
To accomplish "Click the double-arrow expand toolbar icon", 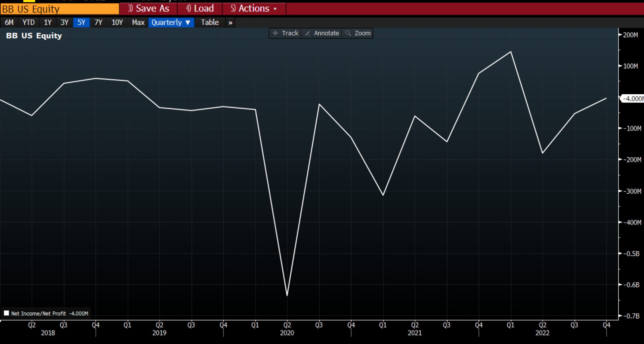I will 230,23.
